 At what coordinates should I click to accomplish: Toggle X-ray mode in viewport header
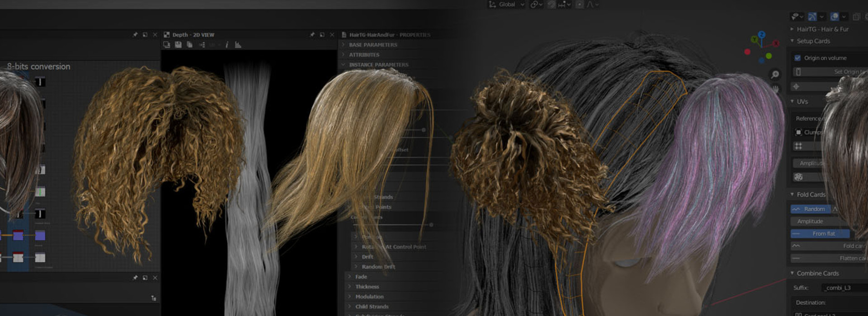pos(856,17)
